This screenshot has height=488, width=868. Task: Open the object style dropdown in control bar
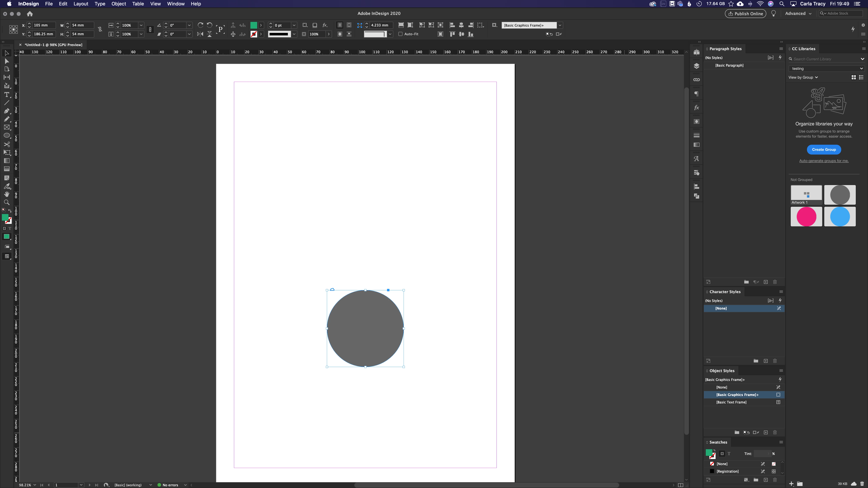560,25
